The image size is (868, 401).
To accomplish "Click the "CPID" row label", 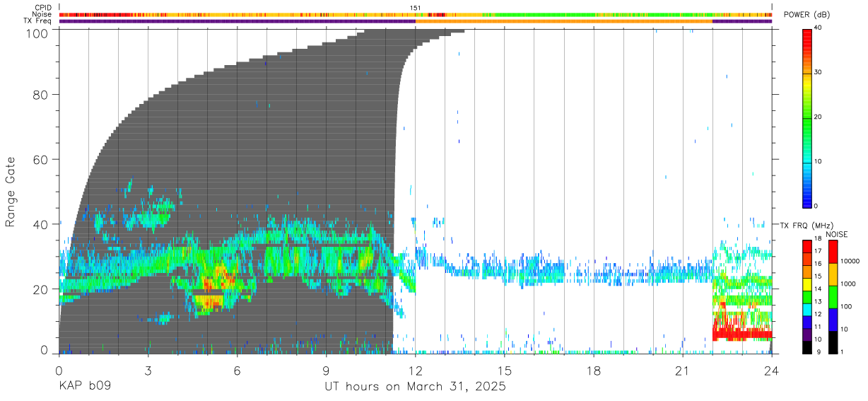I will (x=43, y=8).
